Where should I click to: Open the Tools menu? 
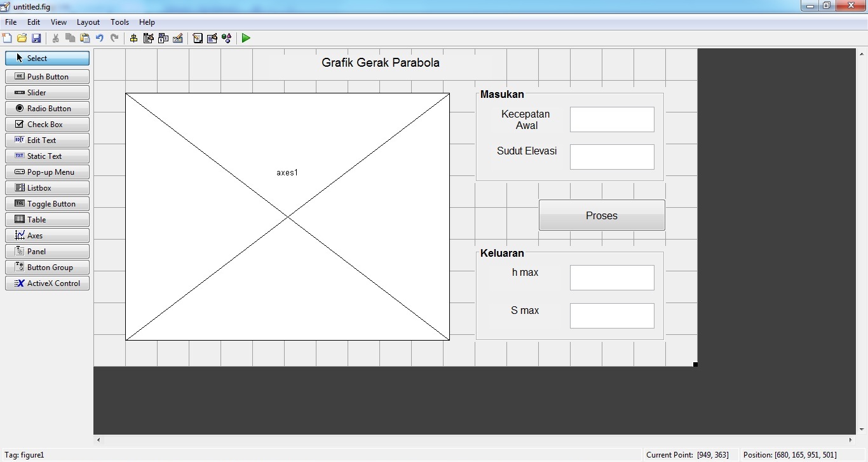tap(119, 22)
